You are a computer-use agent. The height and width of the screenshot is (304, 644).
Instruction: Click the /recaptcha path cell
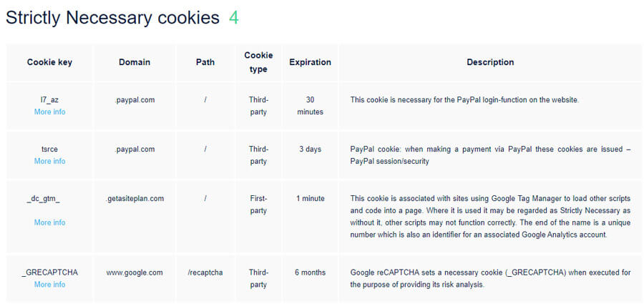[205, 273]
